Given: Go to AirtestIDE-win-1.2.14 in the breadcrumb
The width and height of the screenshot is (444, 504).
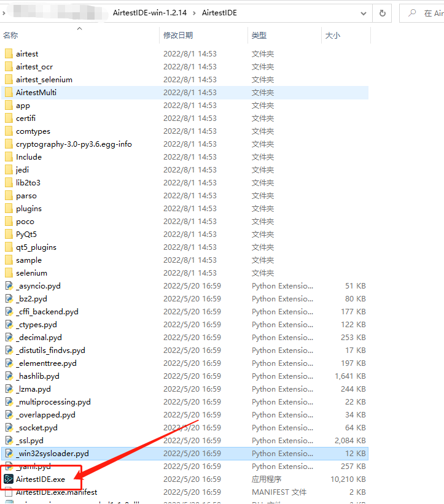Looking at the screenshot, I should (149, 13).
